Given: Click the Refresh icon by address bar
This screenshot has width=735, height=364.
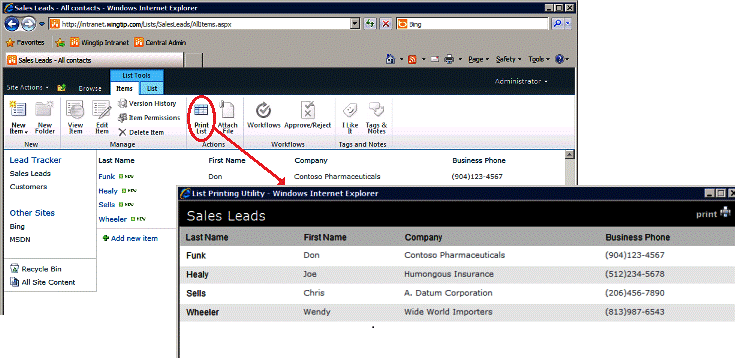Looking at the screenshot, I should pyautogui.click(x=370, y=24).
